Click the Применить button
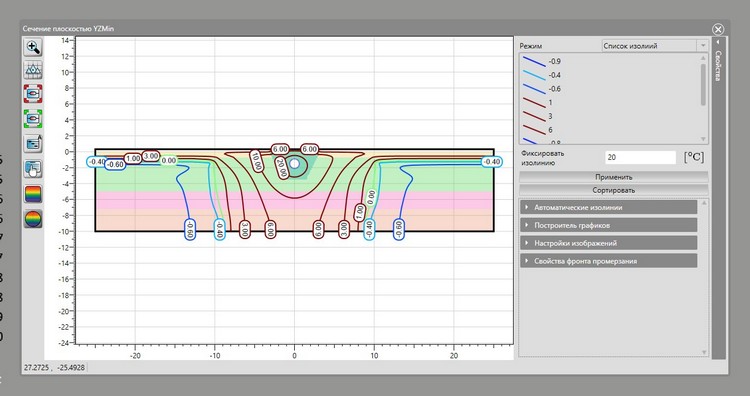The height and width of the screenshot is (396, 750). coord(614,177)
